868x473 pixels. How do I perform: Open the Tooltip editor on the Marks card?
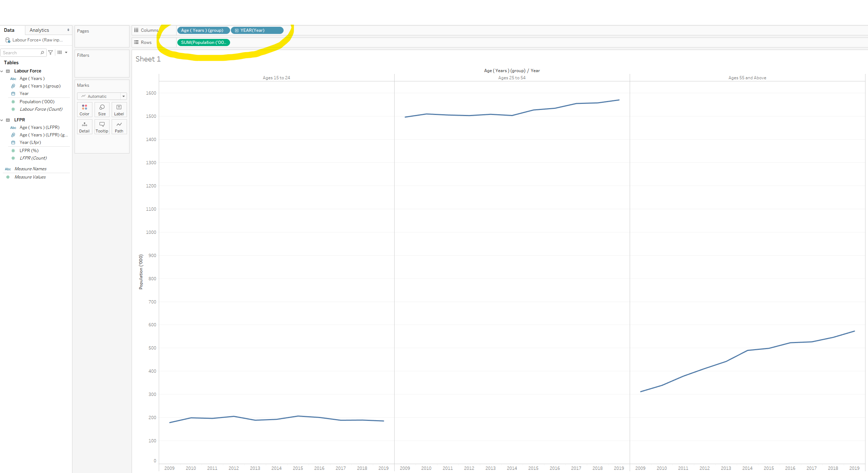click(x=102, y=126)
